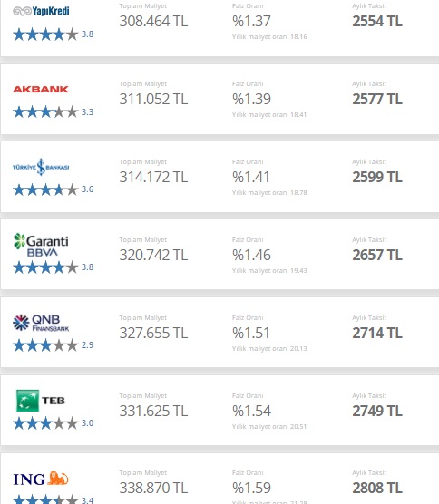Select the Türkiye İş Bankası logo
This screenshot has height=504, width=439.
(x=41, y=167)
